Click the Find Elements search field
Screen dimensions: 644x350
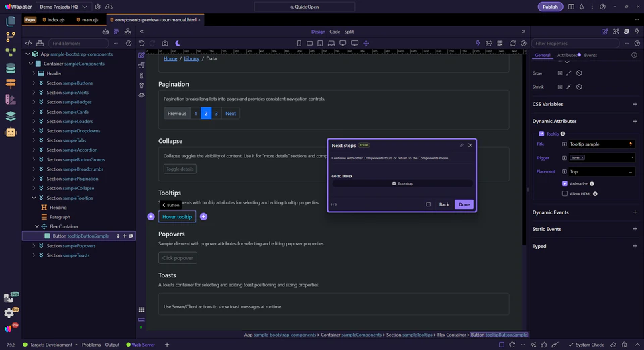pos(78,43)
